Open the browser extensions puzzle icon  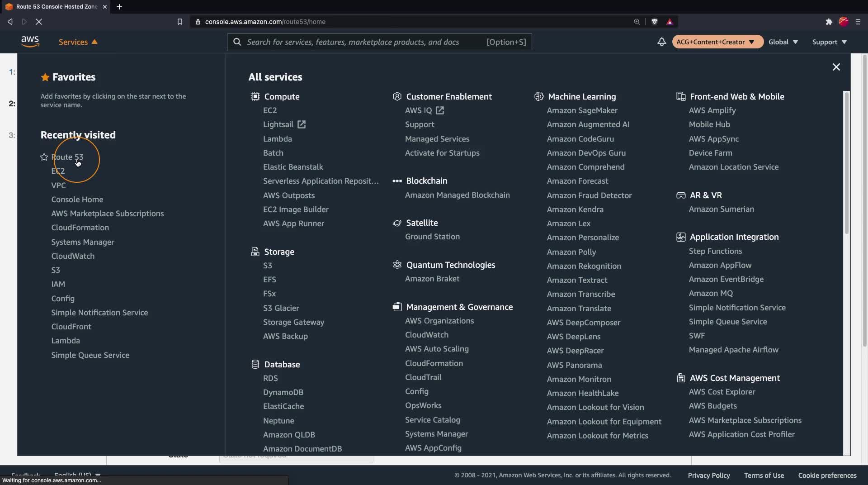pyautogui.click(x=829, y=22)
